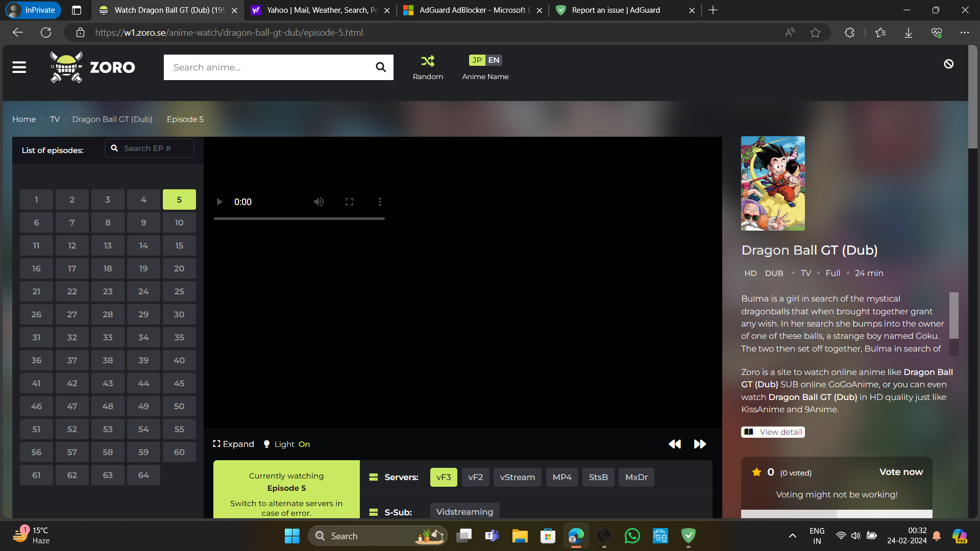Open episode 10 from the list
The image size is (980, 551).
(x=179, y=223)
